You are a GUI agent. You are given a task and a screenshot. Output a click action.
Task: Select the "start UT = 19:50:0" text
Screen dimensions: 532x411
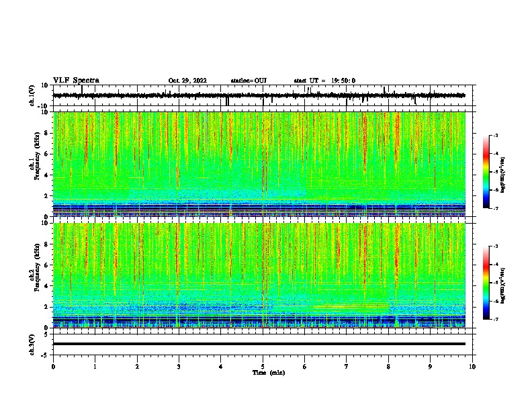point(324,81)
